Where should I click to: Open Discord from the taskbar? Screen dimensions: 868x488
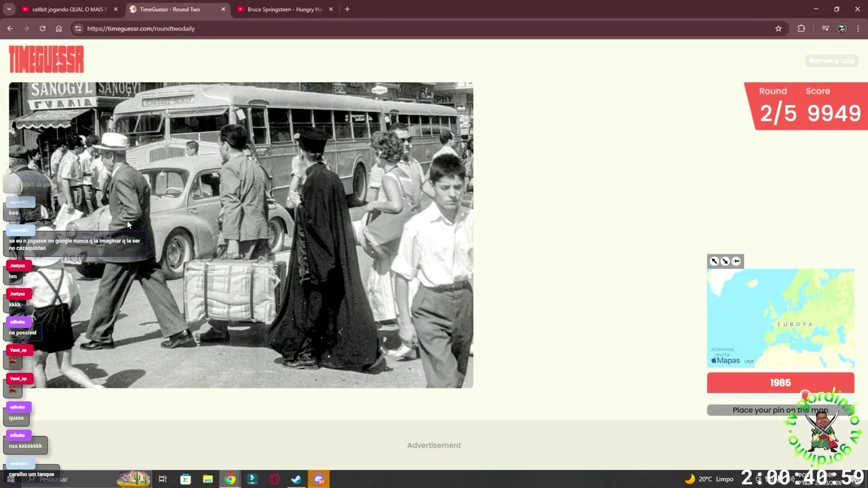pos(319,479)
